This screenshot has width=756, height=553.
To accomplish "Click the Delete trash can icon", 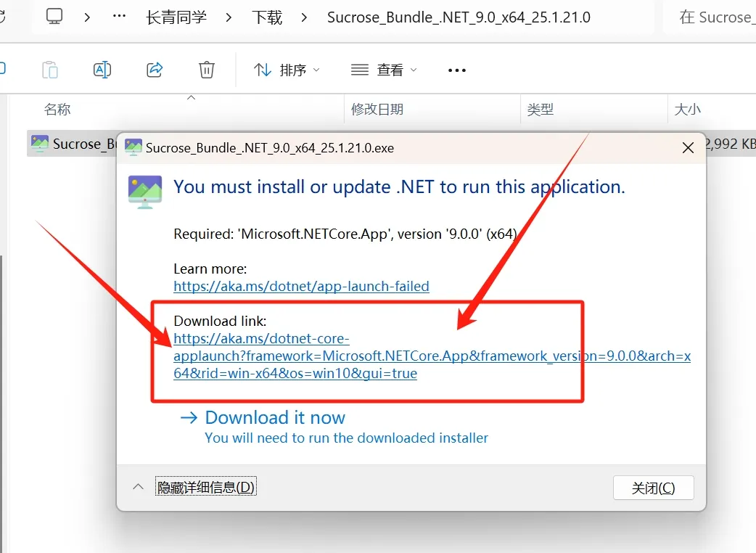I will pos(207,70).
